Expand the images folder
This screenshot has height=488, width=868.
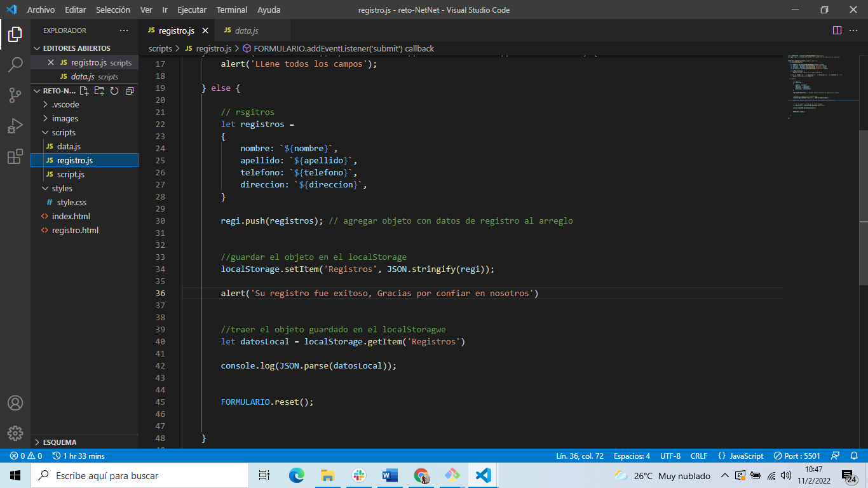[x=85, y=118]
